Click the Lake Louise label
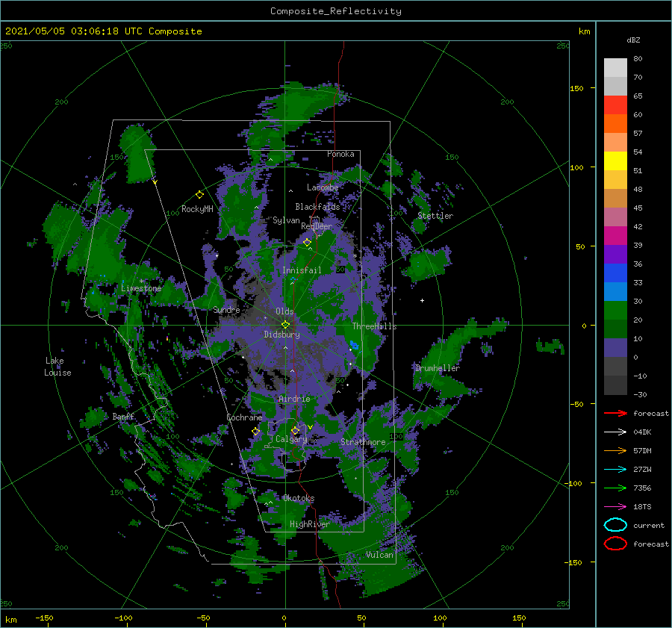This screenshot has height=628, width=672. tap(57, 367)
